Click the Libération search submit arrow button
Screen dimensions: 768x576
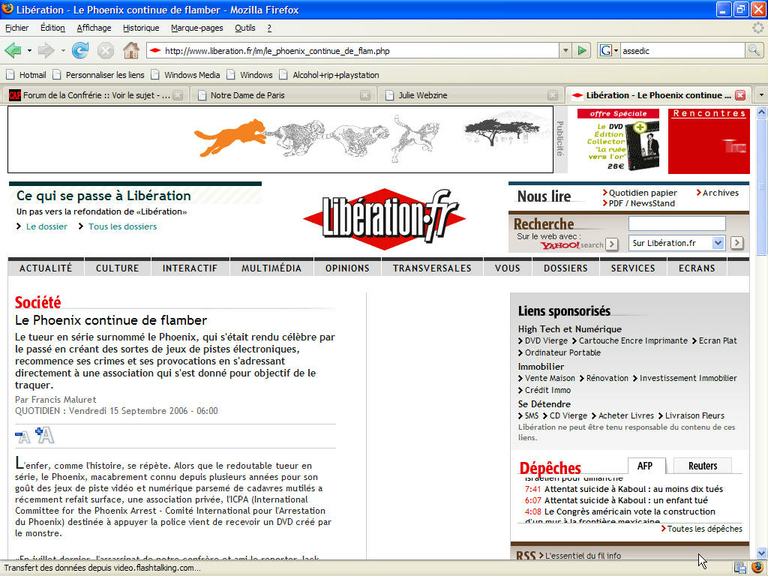pyautogui.click(x=737, y=243)
